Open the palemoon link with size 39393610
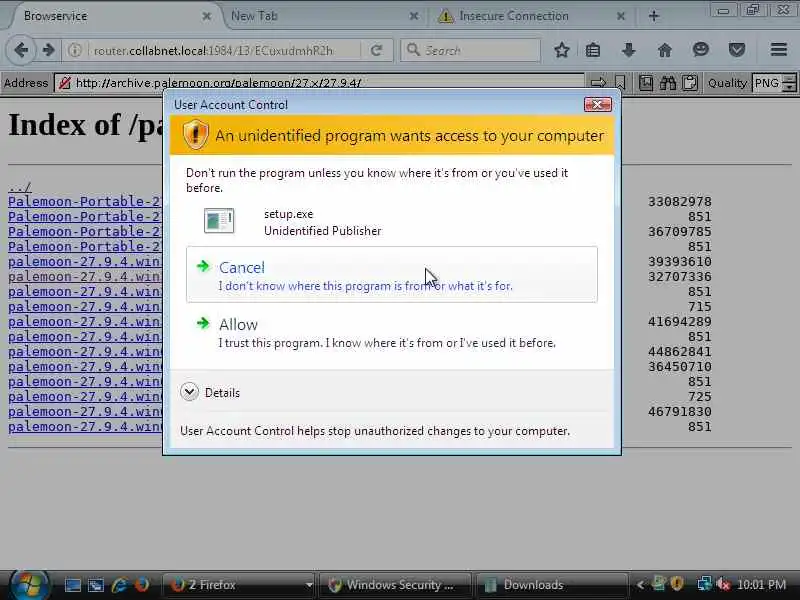The height and width of the screenshot is (600, 800). 85,262
